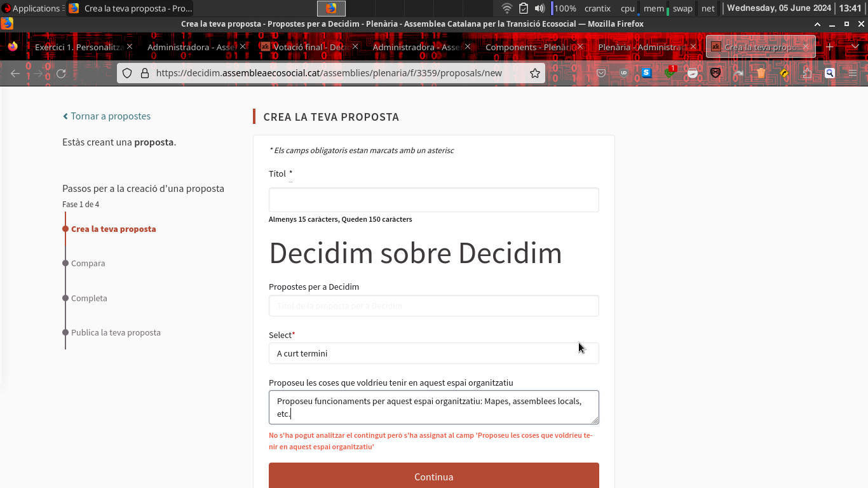Click the cpu monitor in top panel
Image resolution: width=868 pixels, height=488 pixels.
[629, 8]
